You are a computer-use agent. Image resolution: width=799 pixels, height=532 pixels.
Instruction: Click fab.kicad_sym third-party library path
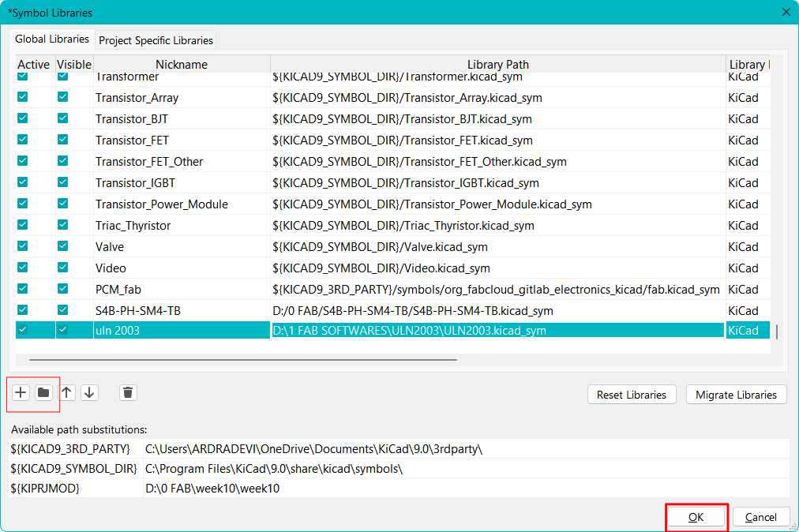[x=498, y=290]
